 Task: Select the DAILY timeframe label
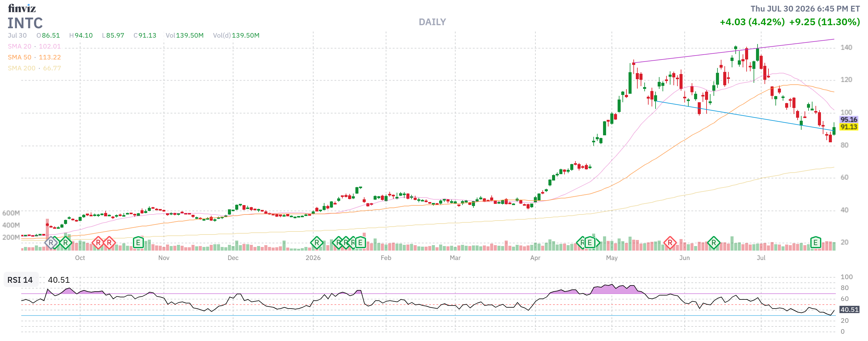pos(432,22)
